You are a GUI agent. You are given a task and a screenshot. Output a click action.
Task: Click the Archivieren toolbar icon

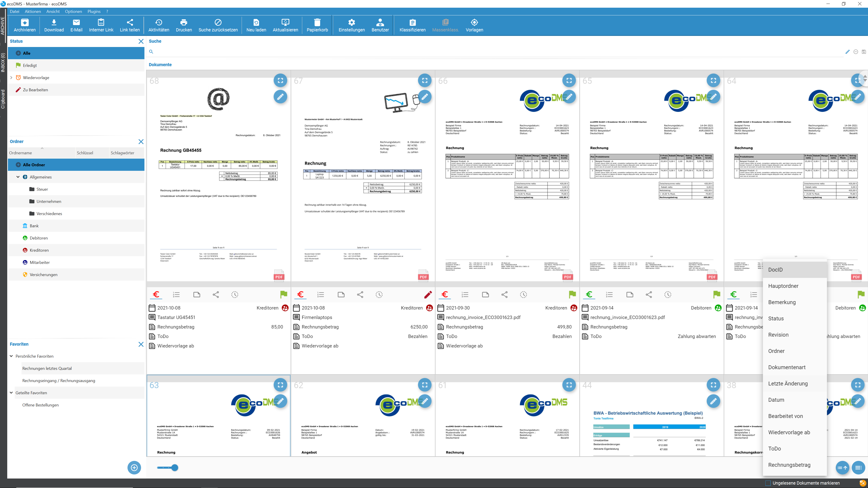coord(25,25)
